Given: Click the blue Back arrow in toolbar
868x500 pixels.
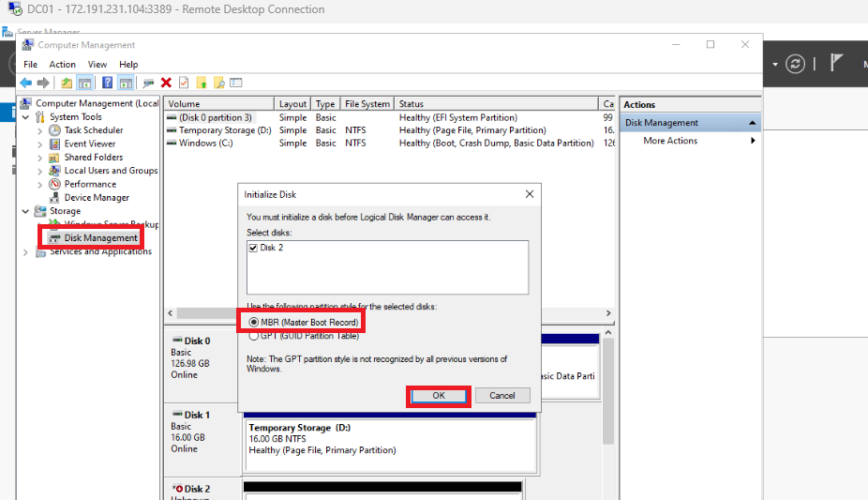Looking at the screenshot, I should point(26,83).
